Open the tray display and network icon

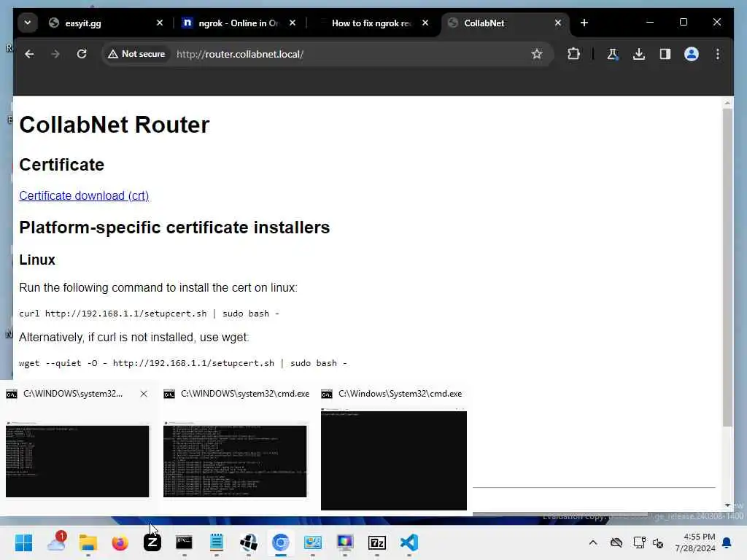point(639,542)
